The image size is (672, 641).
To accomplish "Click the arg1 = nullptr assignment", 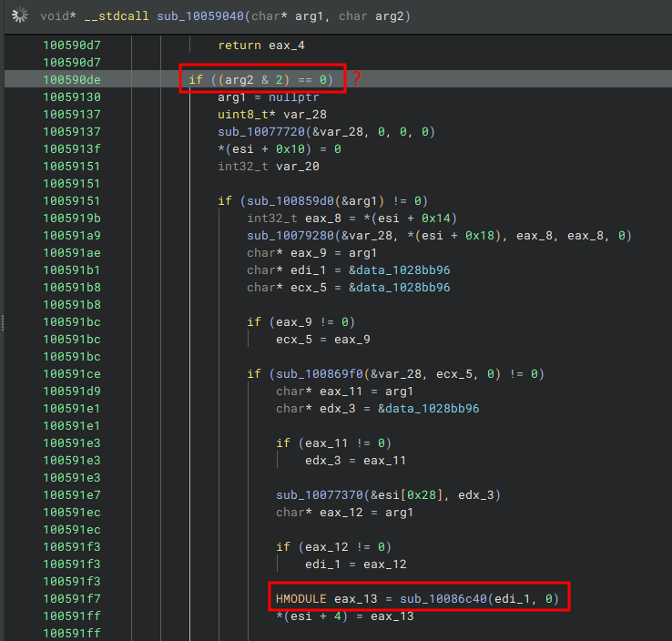I will 269,97.
